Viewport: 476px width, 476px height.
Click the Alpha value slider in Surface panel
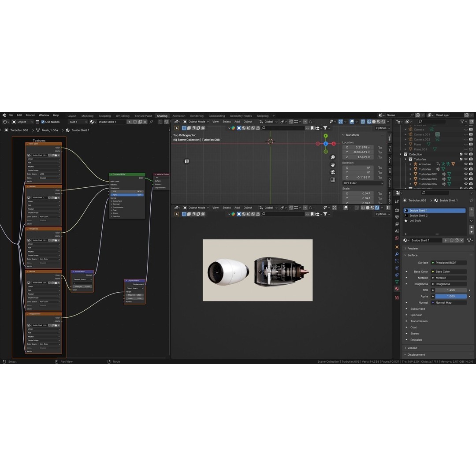450,296
